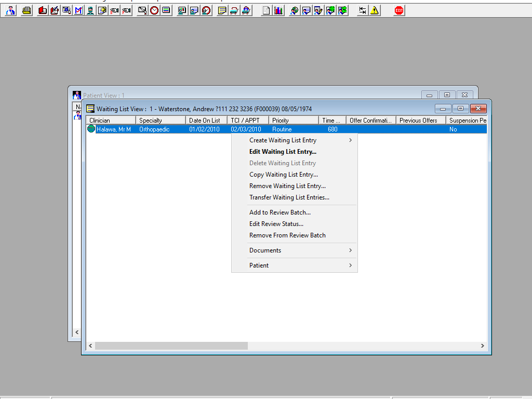Viewport: 532px width, 399px height.
Task: Click scroll right arrow in Waiting List View
Action: point(482,345)
